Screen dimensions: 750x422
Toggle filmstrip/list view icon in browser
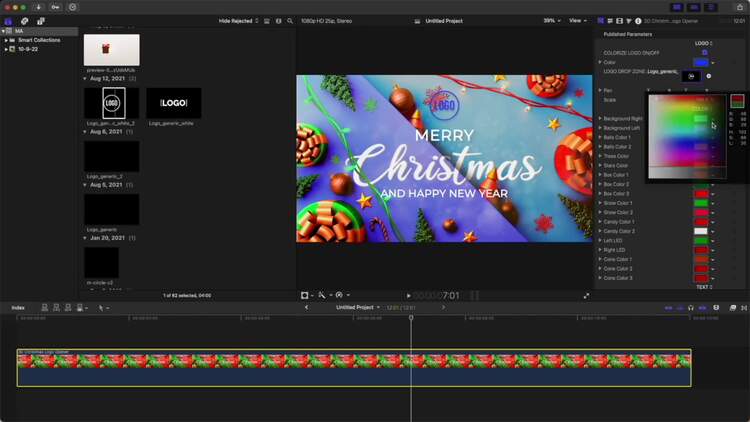pos(278,21)
